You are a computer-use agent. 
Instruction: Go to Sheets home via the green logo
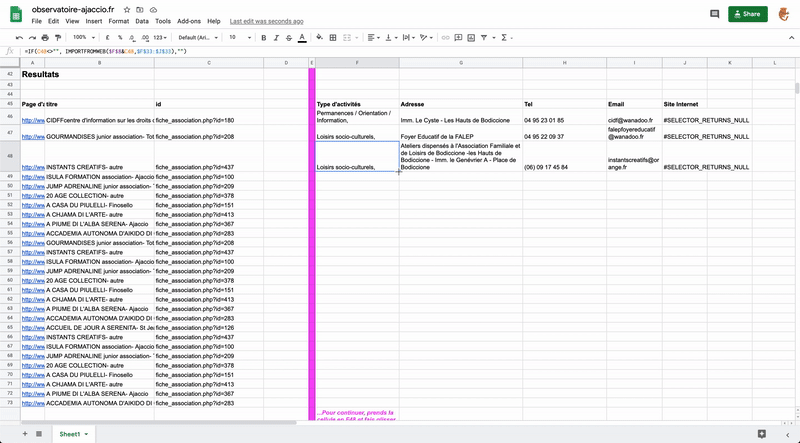click(x=16, y=14)
